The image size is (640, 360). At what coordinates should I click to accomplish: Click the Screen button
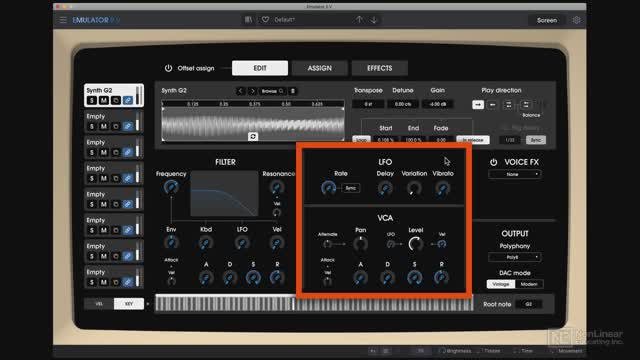coord(547,20)
